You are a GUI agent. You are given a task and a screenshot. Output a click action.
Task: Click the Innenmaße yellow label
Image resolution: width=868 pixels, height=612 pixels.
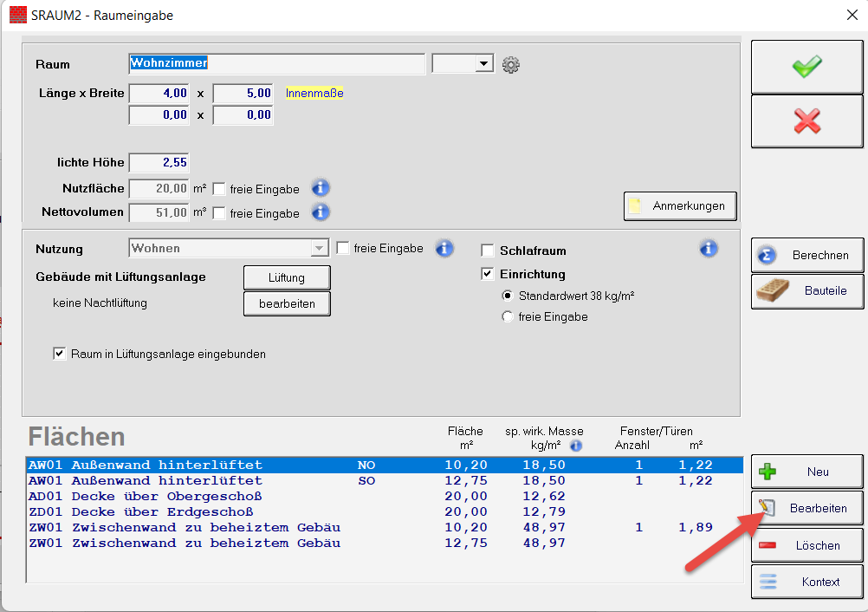click(x=314, y=93)
